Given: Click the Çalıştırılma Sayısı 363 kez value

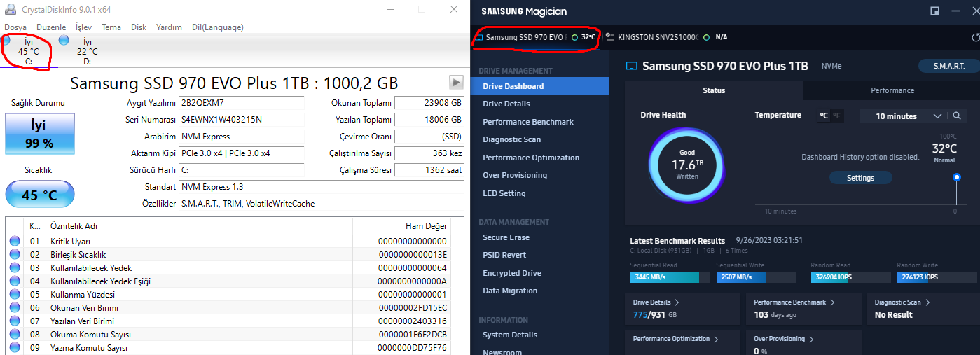Looking at the screenshot, I should 429,153.
